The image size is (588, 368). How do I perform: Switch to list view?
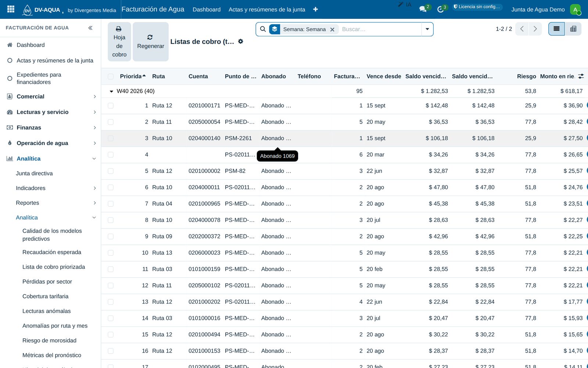[556, 29]
